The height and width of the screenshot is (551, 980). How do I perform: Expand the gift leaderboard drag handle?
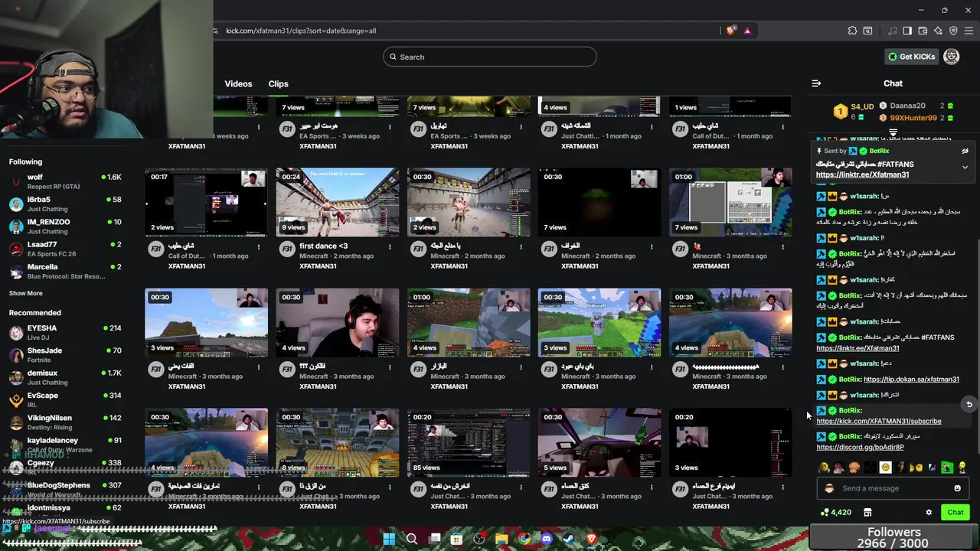tap(893, 133)
